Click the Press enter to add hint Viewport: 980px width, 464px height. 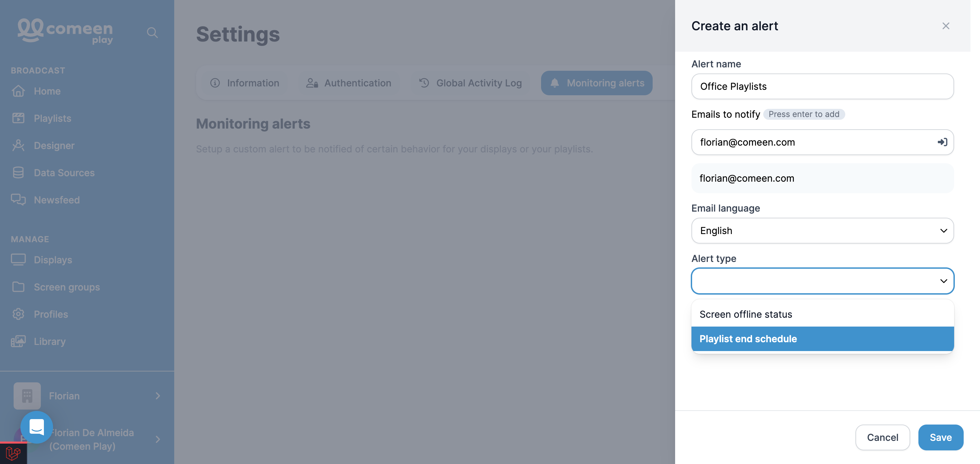pyautogui.click(x=804, y=114)
